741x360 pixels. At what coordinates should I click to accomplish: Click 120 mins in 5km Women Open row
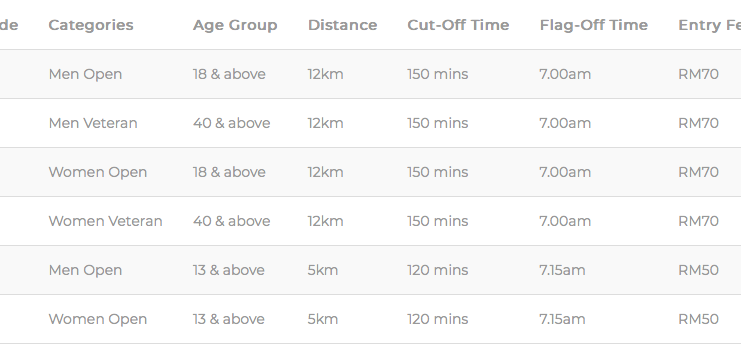tap(438, 319)
